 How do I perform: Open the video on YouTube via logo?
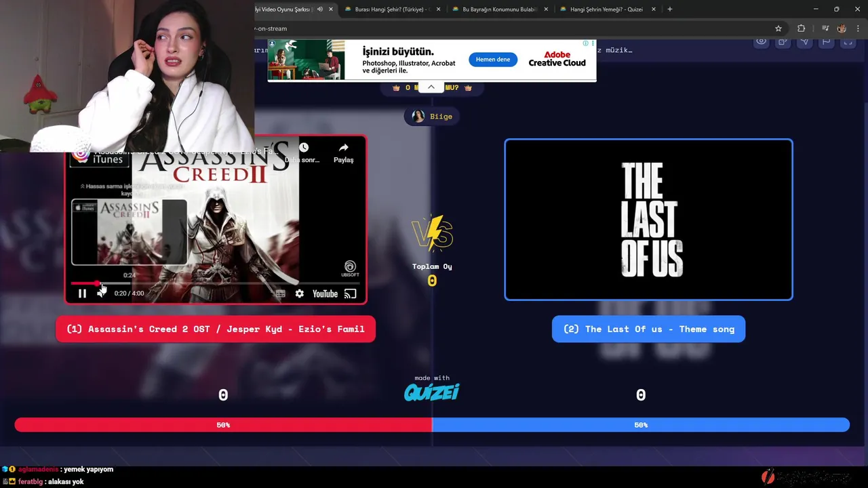(x=325, y=293)
